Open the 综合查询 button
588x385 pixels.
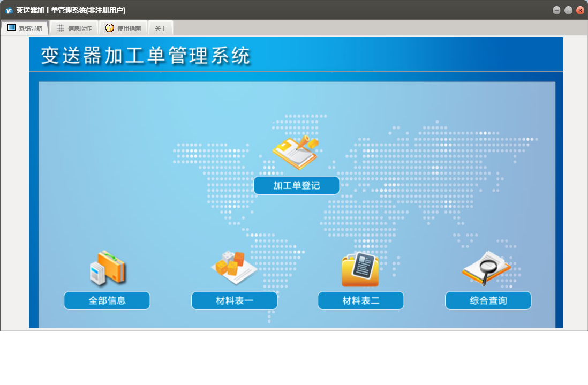click(x=488, y=300)
